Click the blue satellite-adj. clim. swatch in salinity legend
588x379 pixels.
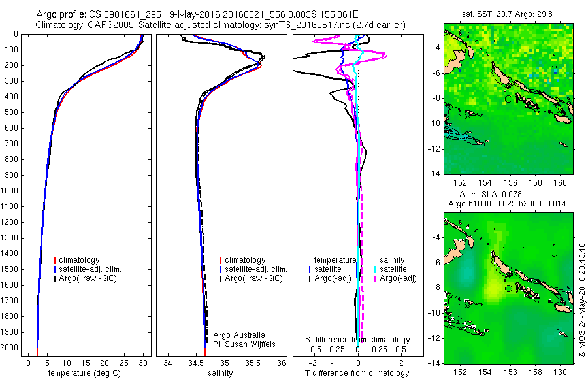coord(221,269)
